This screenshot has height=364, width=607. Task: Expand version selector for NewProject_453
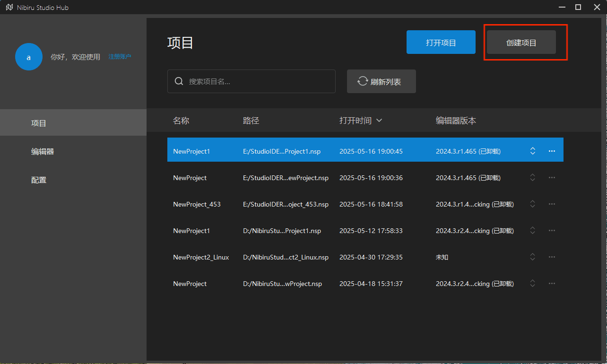click(x=533, y=204)
